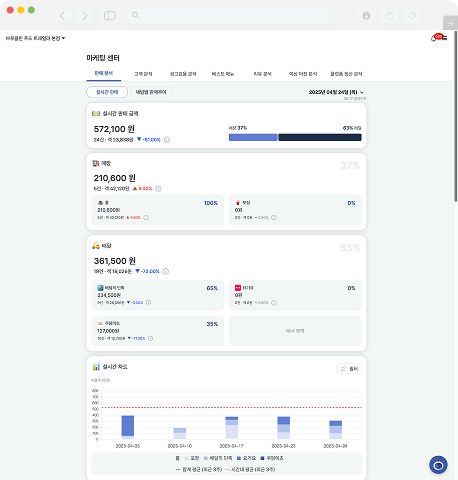458x480 pixels.
Task: Click info icon under 210,600 원
Action: (x=159, y=189)
